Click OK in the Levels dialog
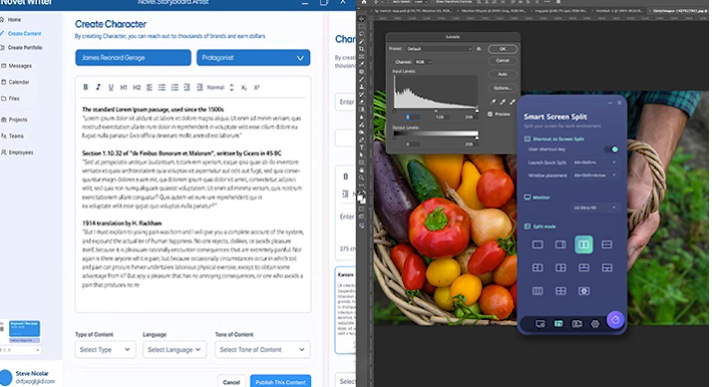 pos(502,49)
